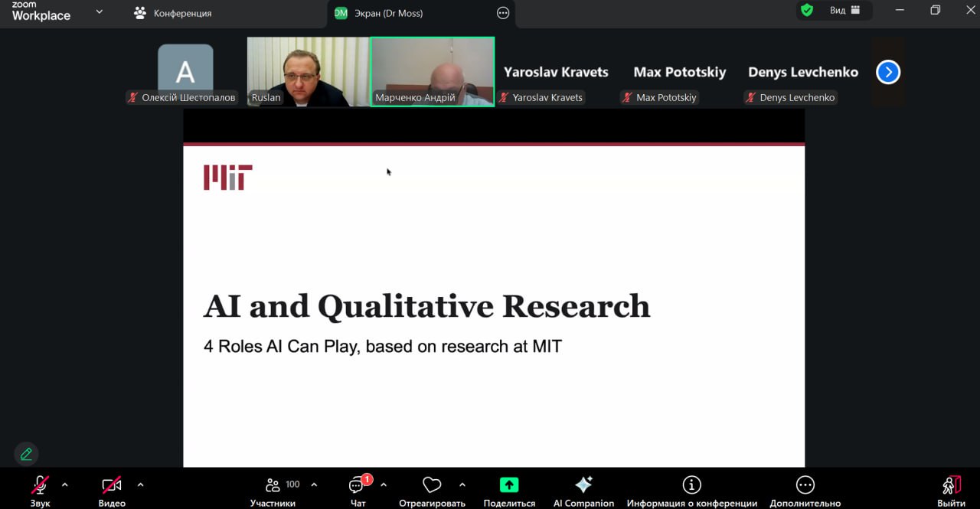
Task: Click the Zoom Workplace logo
Action: [41, 11]
